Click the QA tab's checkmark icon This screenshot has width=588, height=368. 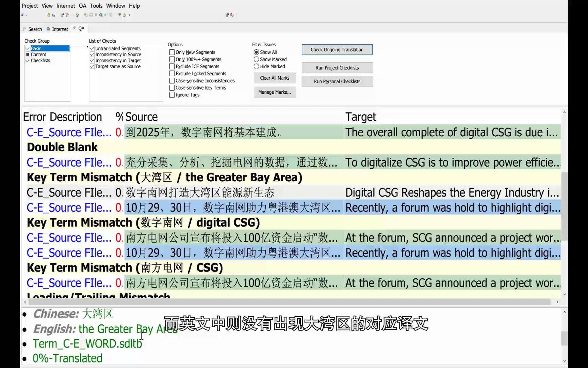74,29
